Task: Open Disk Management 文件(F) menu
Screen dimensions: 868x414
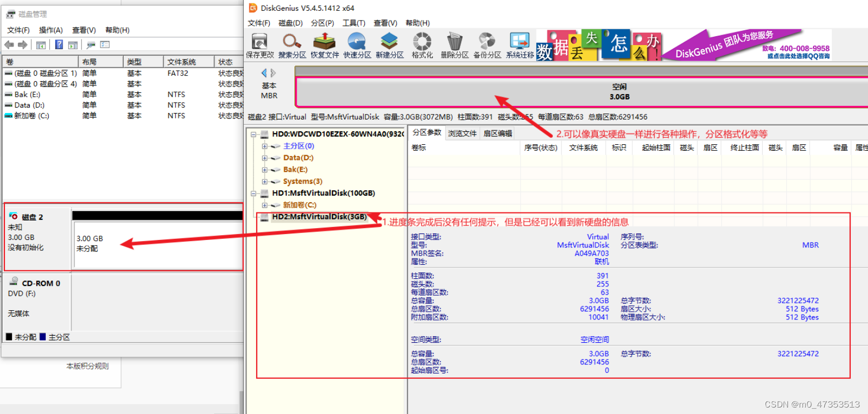Action: pyautogui.click(x=18, y=30)
